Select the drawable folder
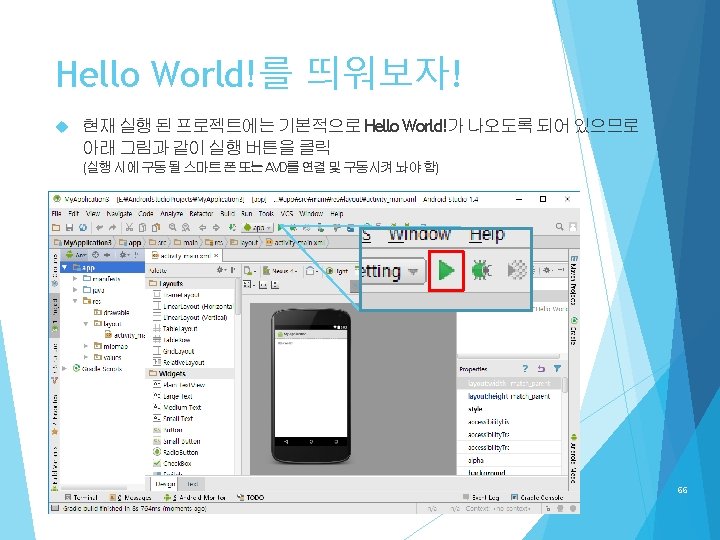Screen dimensions: 720x540 [112, 312]
